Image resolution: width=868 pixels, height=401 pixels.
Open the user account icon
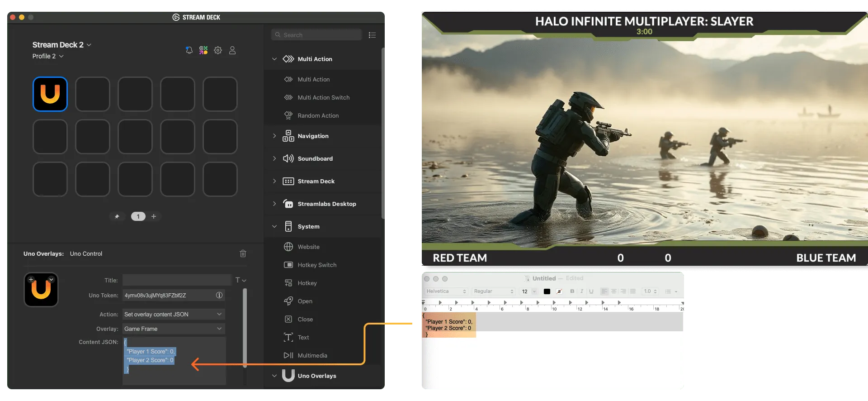point(232,50)
